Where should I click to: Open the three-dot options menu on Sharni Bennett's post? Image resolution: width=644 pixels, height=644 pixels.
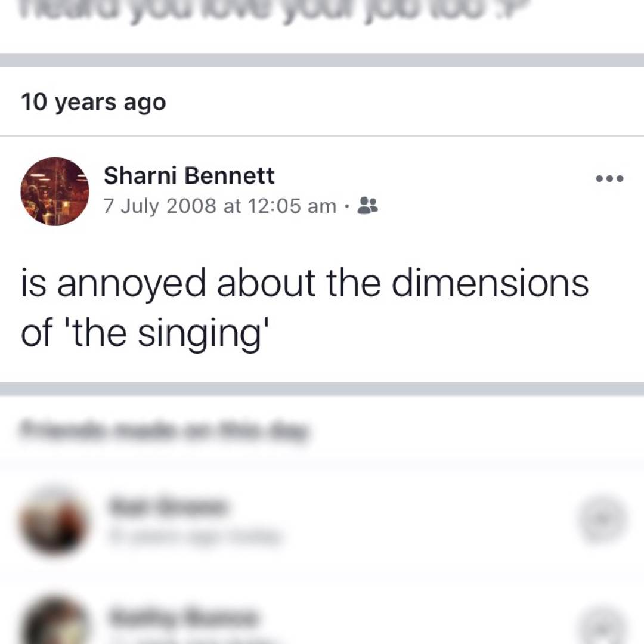(609, 178)
